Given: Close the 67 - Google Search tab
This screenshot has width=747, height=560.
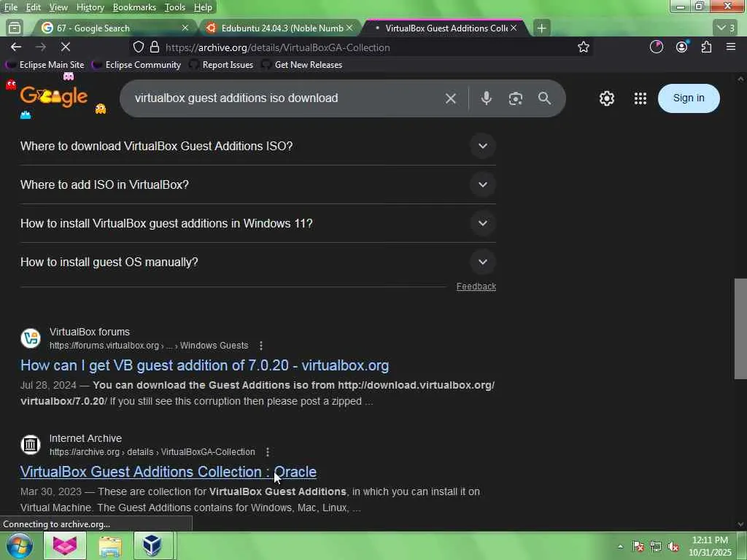Looking at the screenshot, I should pyautogui.click(x=185, y=28).
